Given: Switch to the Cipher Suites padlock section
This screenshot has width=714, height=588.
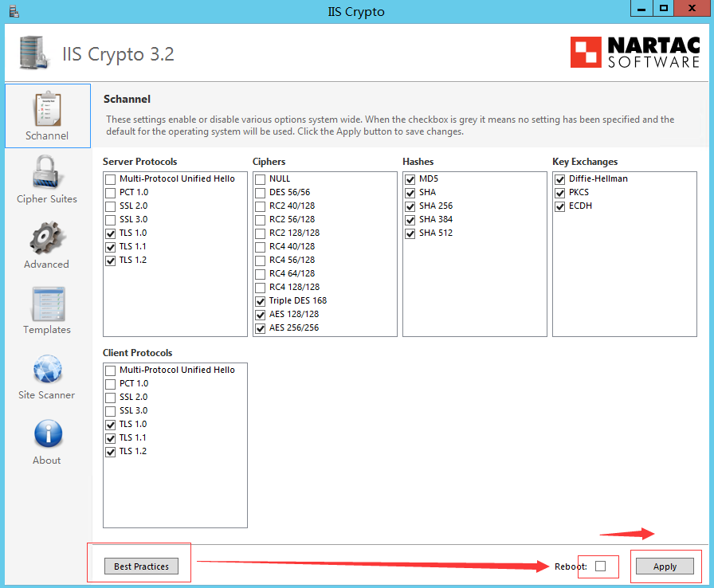Looking at the screenshot, I should point(47,179).
